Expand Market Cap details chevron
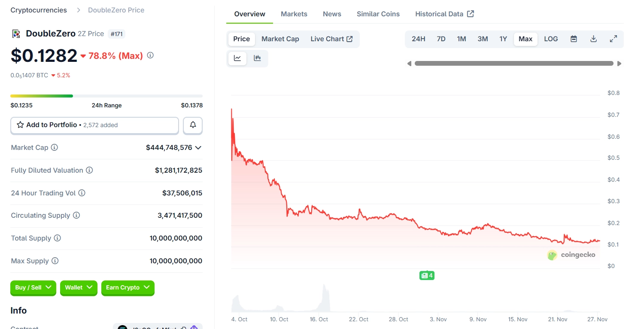This screenshot has height=329, width=644. tap(198, 148)
